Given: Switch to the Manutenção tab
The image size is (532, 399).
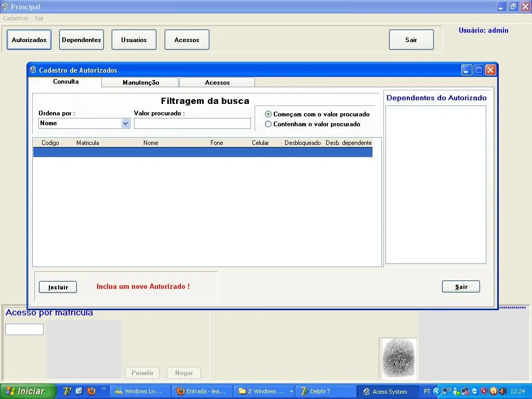Looking at the screenshot, I should click(x=140, y=83).
